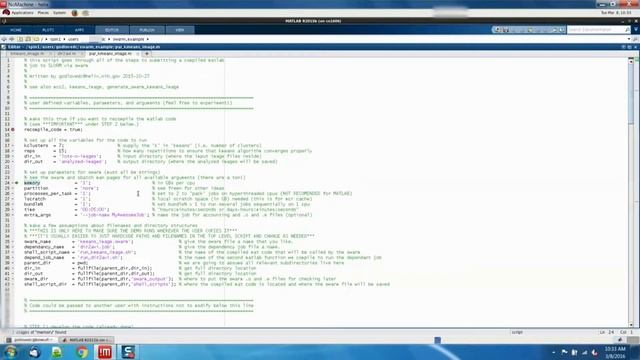
Task: Click 'swarm_name' on line 35
Action: click(x=37, y=242)
